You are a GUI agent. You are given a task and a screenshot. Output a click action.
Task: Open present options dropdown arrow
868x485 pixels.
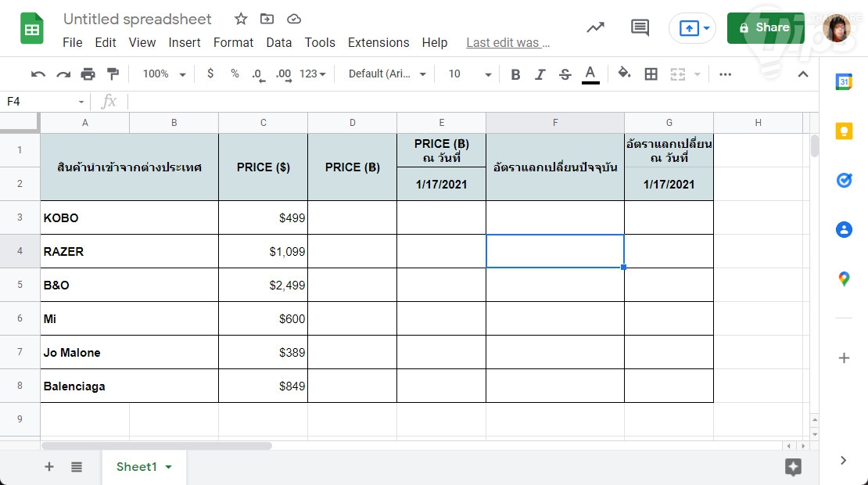point(706,27)
